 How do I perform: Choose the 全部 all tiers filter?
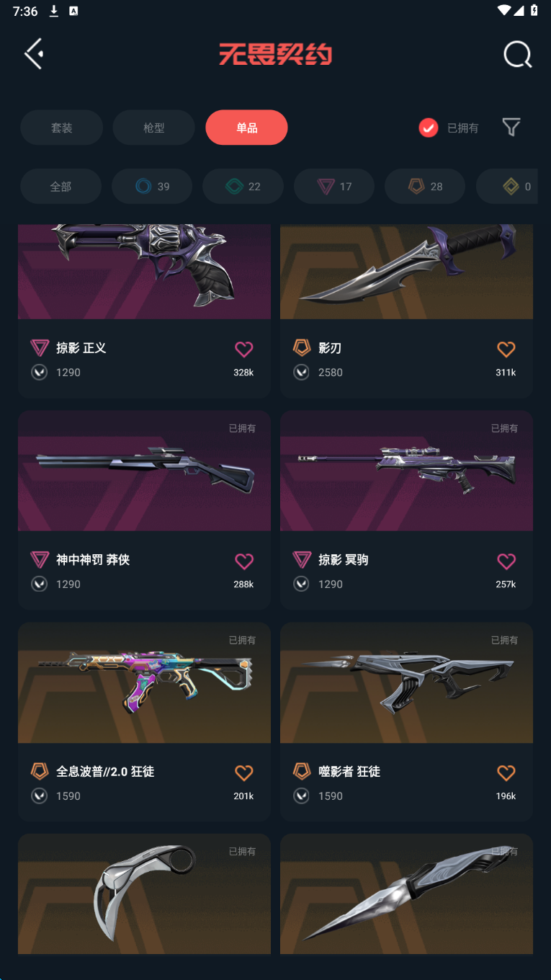[61, 187]
